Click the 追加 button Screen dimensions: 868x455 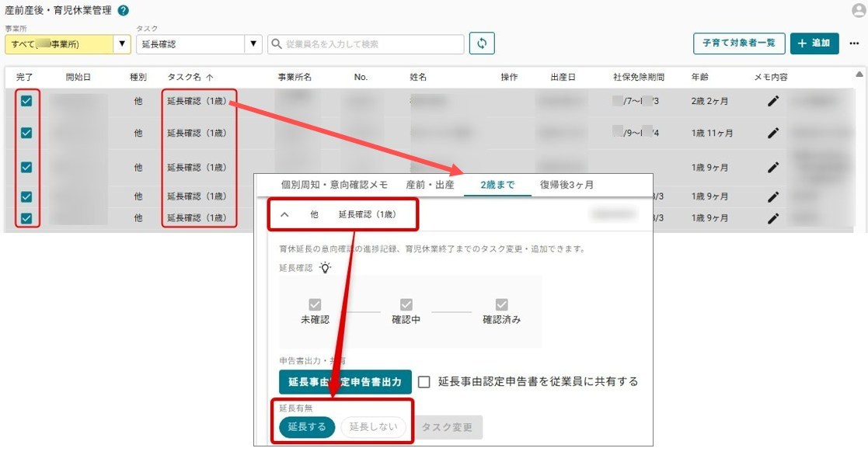pyautogui.click(x=814, y=43)
